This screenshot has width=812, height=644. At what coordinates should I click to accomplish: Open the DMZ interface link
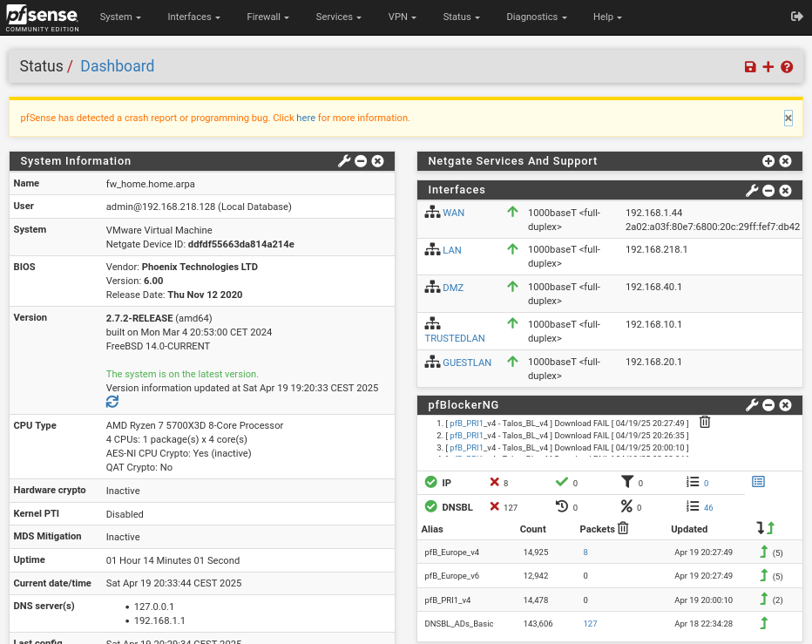pyautogui.click(x=453, y=288)
